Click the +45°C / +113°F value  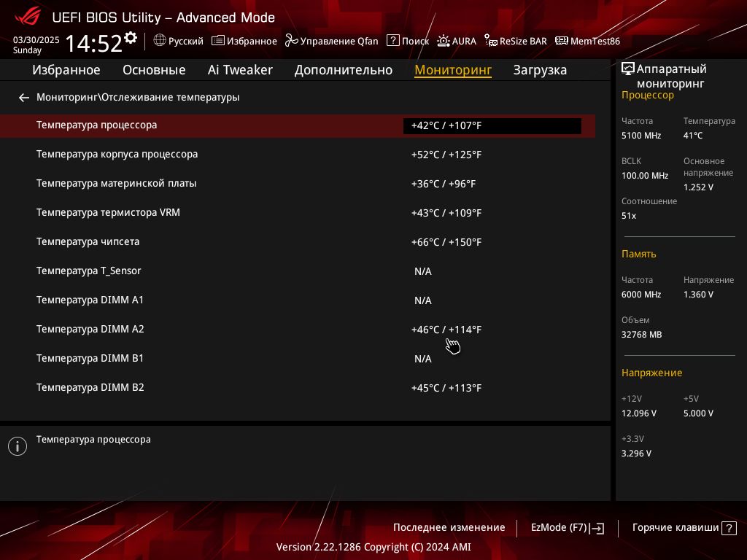(446, 388)
